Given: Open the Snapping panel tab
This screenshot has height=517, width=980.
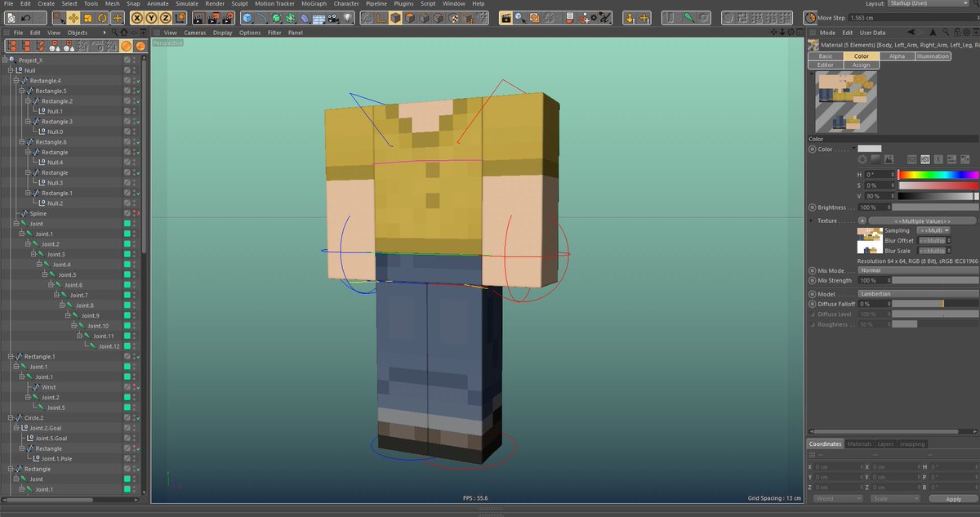Looking at the screenshot, I should point(912,444).
